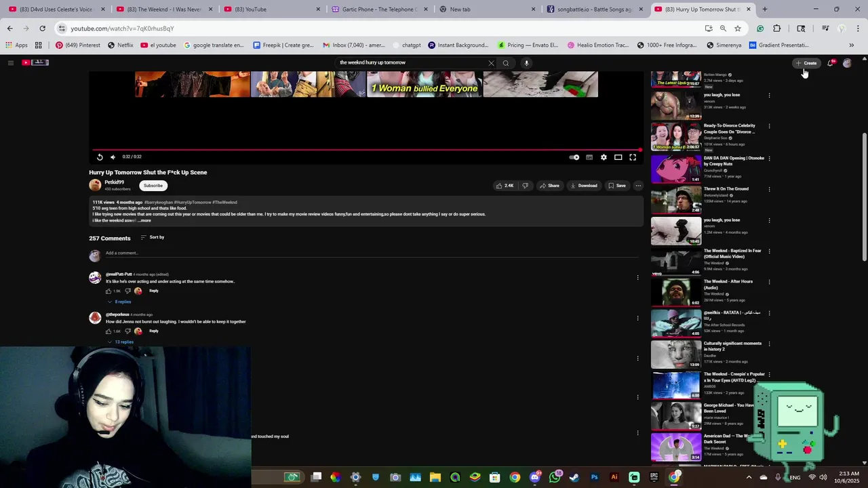Switch the player to theater mode
The width and height of the screenshot is (868, 488).
(618, 157)
